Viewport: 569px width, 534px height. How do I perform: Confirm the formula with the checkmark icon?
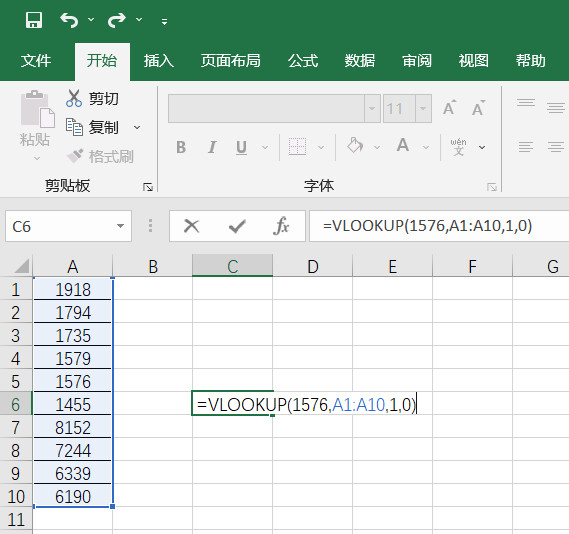pyautogui.click(x=237, y=226)
